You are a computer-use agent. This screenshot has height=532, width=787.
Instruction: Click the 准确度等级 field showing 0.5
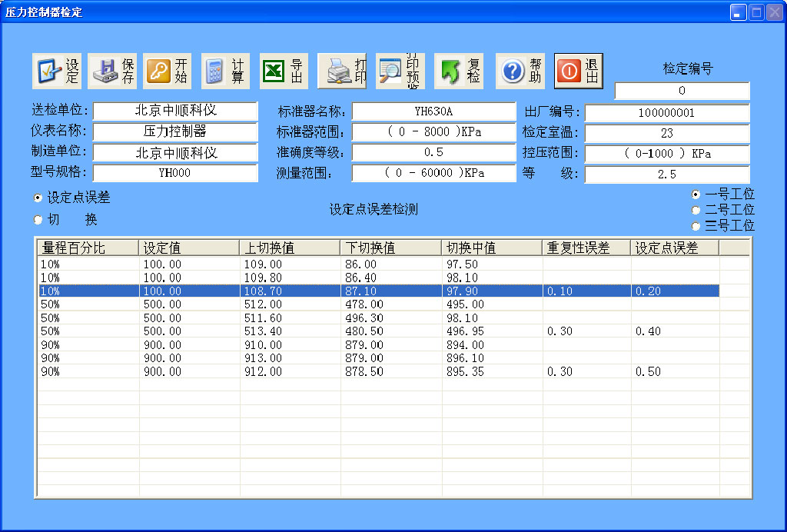433,152
